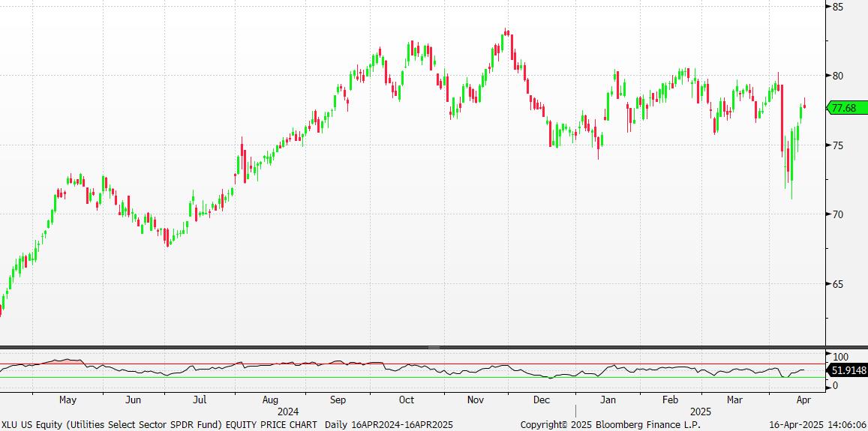The image size is (868, 431).
Task: Click the Jun month label
Action: (134, 400)
